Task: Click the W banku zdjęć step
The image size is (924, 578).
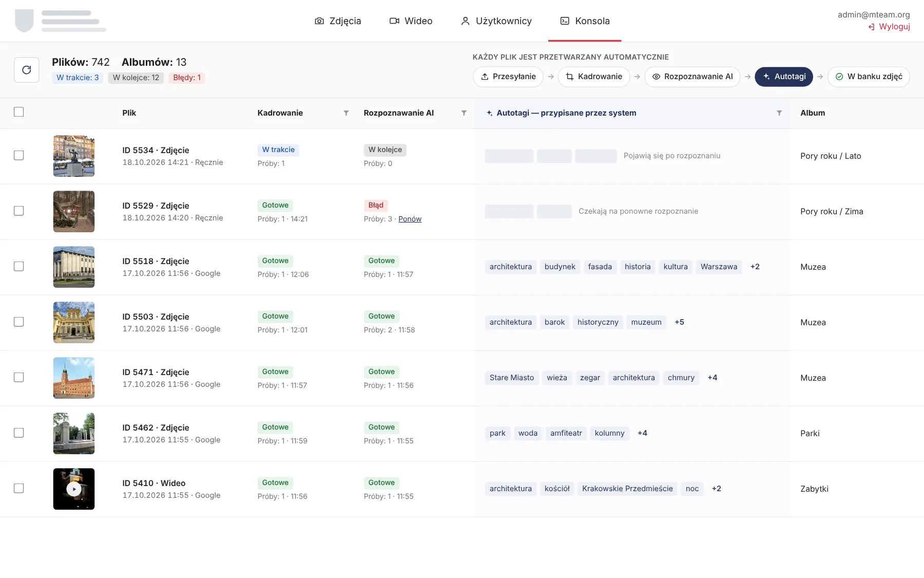Action: [869, 77]
